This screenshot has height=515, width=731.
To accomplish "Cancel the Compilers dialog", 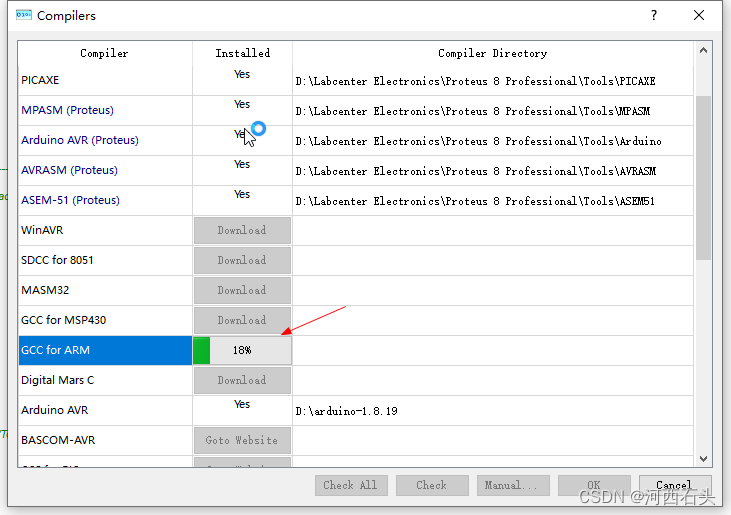I will (x=675, y=485).
